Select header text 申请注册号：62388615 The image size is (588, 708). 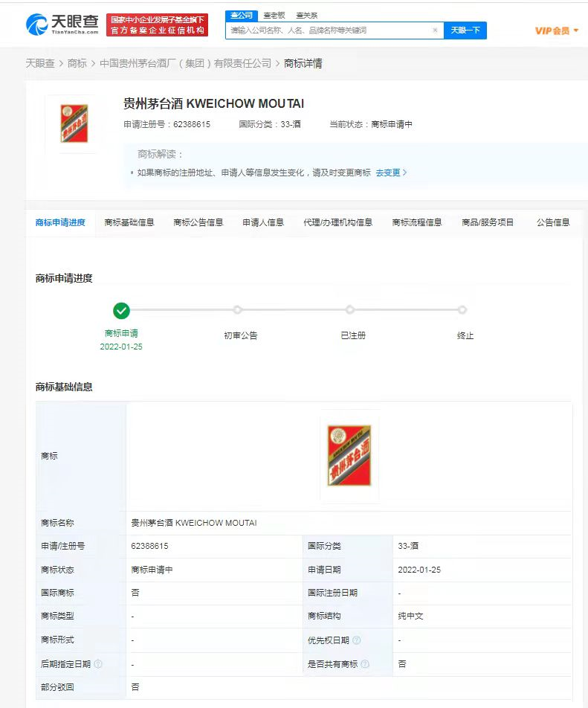tap(167, 125)
